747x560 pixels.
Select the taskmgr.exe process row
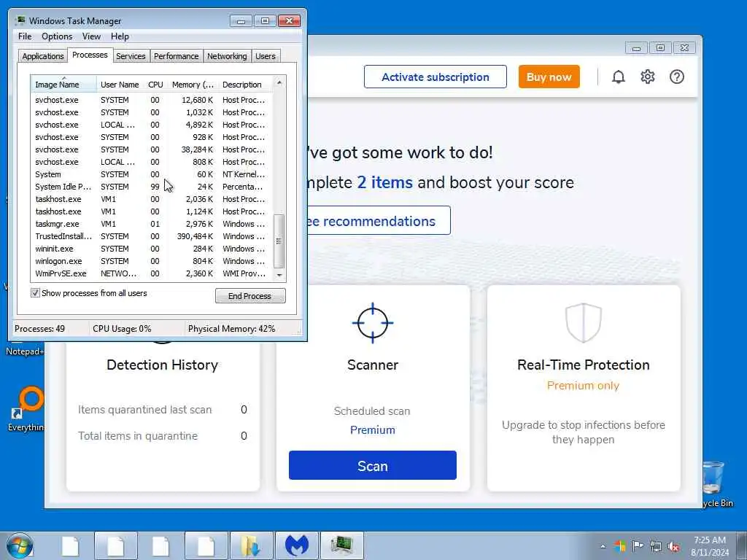coord(152,224)
